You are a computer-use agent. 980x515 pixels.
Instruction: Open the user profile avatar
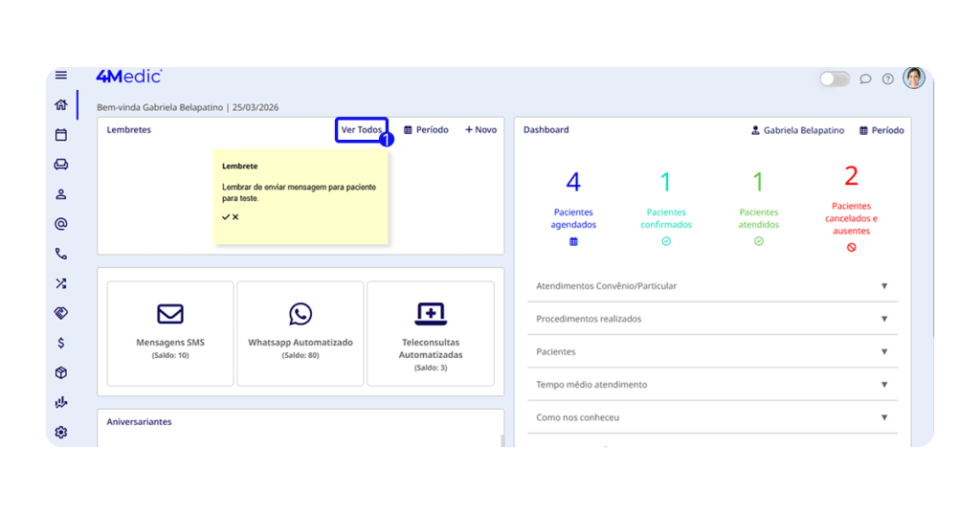914,78
